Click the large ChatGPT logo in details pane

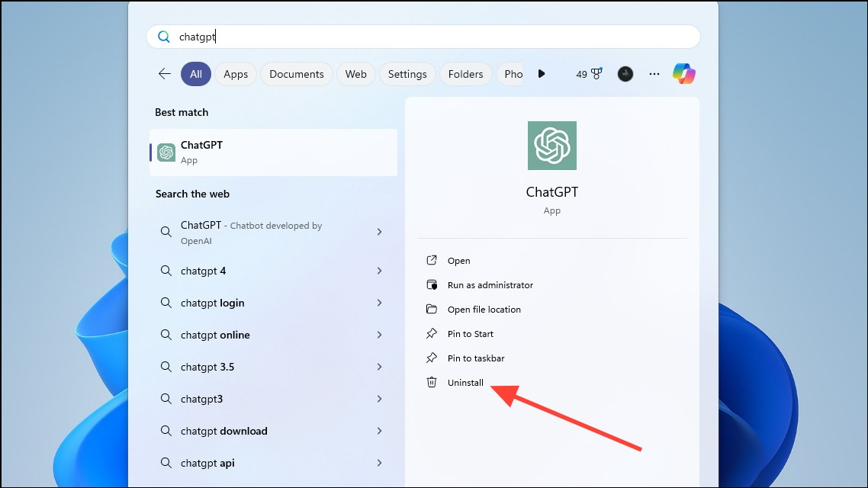click(x=552, y=146)
